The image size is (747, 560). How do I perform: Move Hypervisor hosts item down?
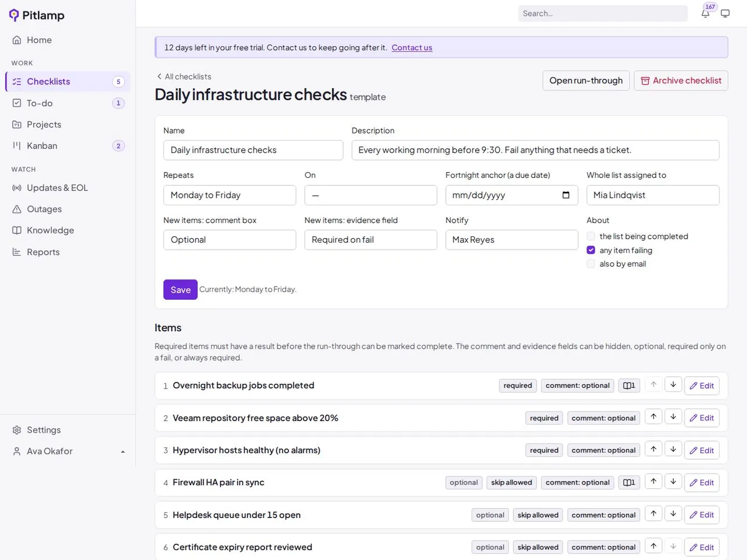point(673,450)
